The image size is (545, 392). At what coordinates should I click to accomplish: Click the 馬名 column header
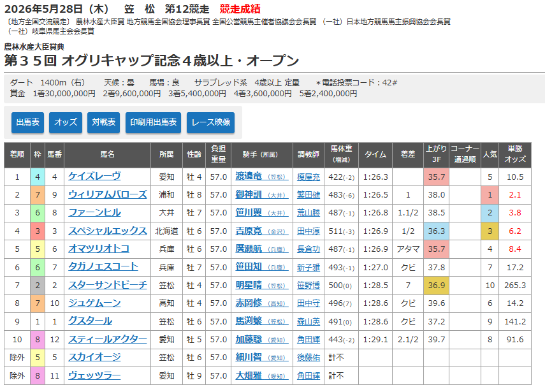coord(107,154)
